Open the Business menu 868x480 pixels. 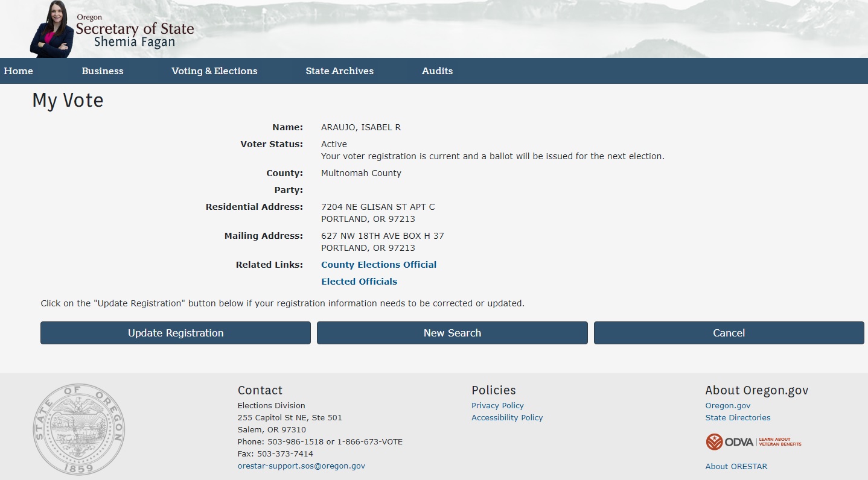(x=103, y=71)
